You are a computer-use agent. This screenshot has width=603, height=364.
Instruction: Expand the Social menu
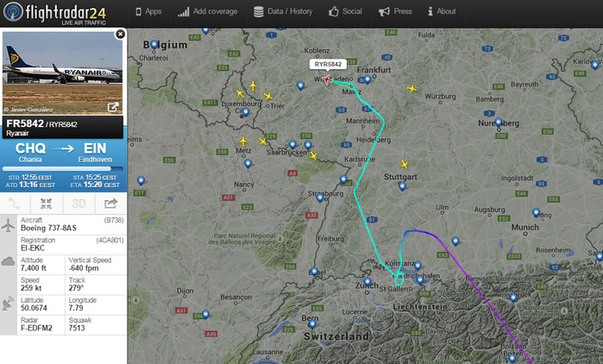pyautogui.click(x=345, y=12)
